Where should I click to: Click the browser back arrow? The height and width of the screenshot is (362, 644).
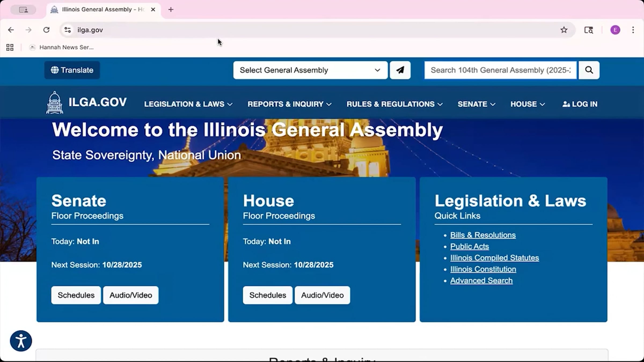coord(11,30)
